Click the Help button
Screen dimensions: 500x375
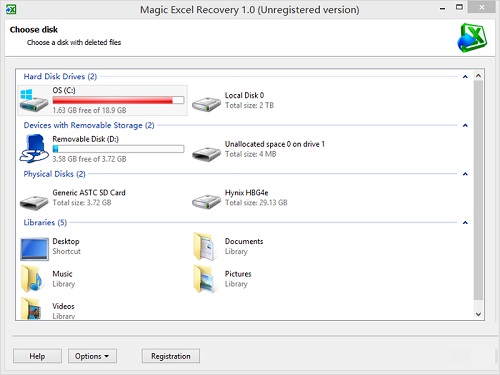[37, 356]
